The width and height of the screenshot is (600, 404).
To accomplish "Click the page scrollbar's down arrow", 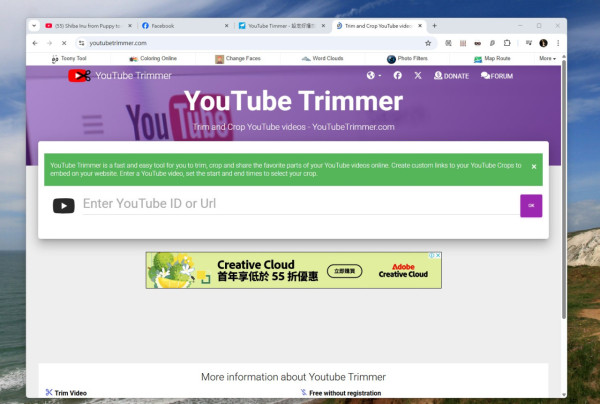I will coord(564,394).
